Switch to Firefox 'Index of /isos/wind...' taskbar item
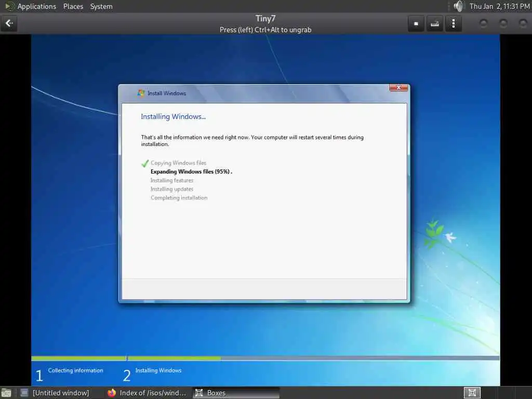Screen dimensions: 532x399 coord(147,393)
